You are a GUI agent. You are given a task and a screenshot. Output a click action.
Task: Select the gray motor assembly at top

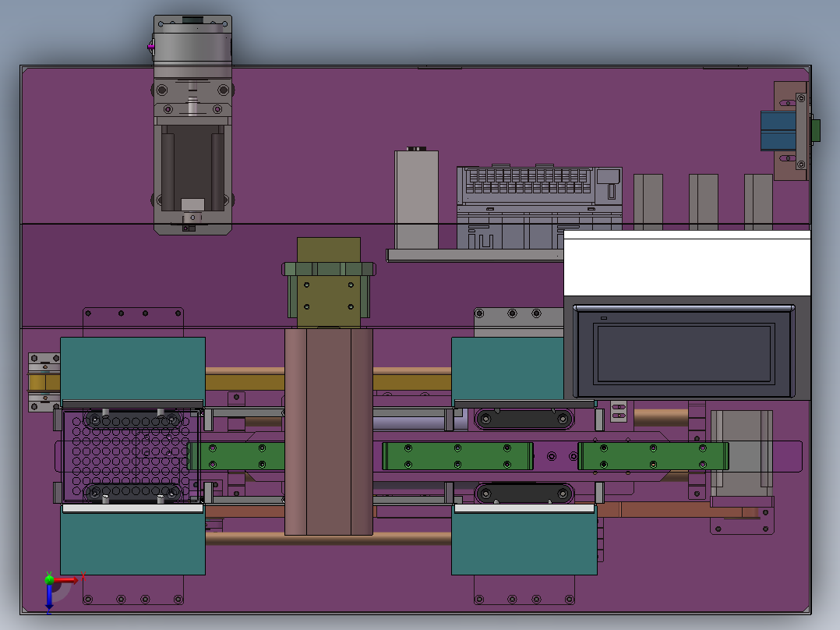click(x=193, y=125)
